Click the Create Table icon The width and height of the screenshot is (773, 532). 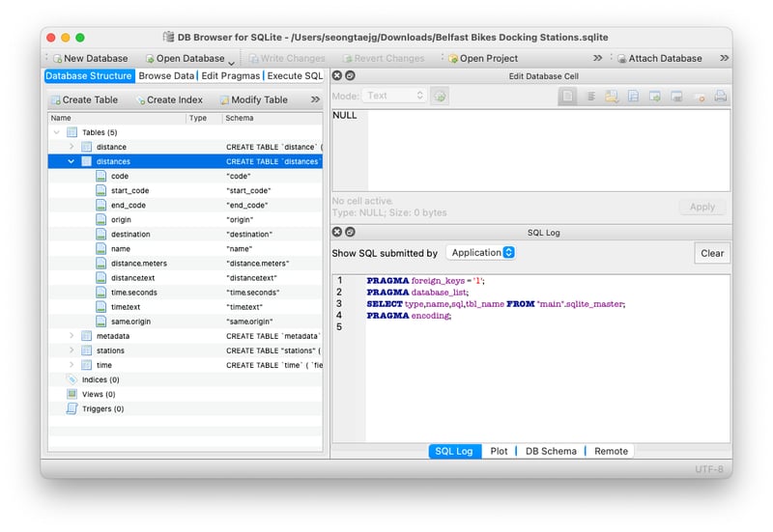point(56,99)
